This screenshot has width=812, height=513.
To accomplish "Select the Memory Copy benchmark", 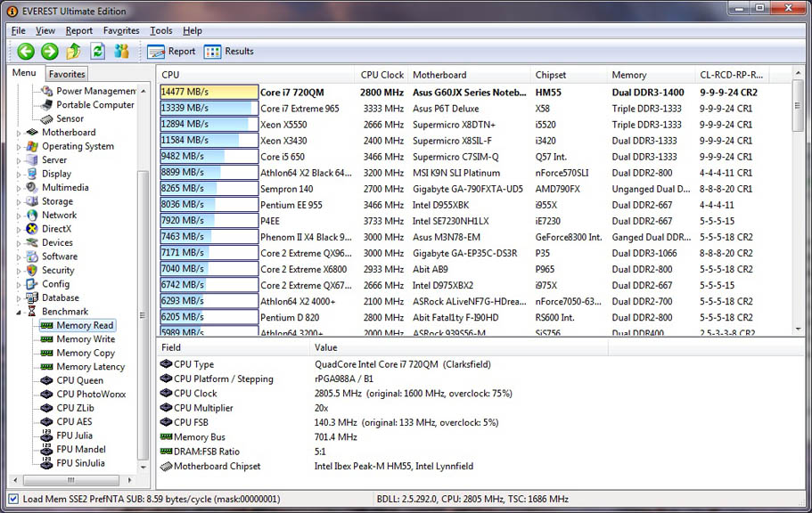I will [x=86, y=353].
